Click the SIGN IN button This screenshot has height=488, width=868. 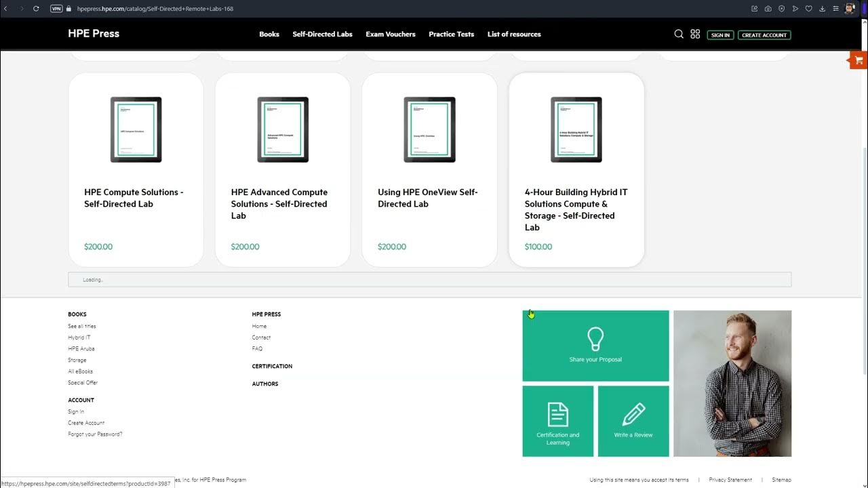720,35
